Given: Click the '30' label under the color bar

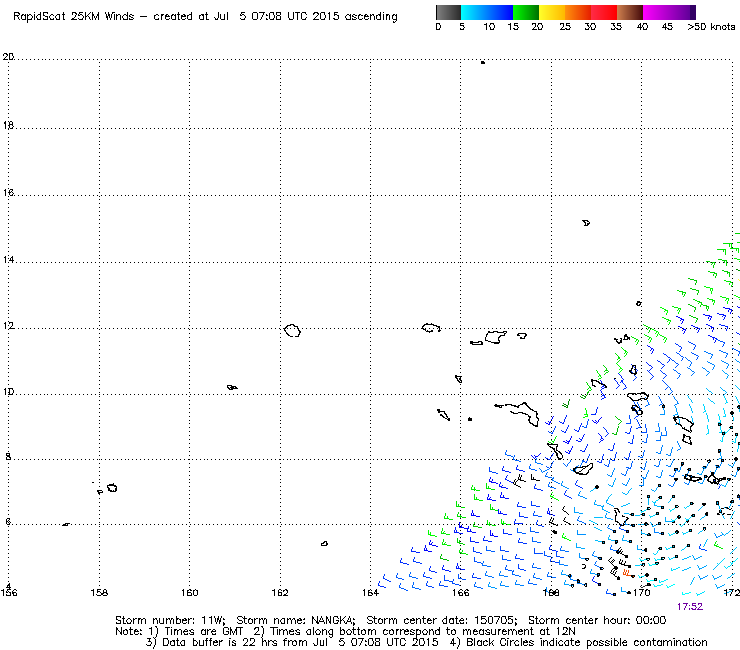Looking at the screenshot, I should 590,27.
